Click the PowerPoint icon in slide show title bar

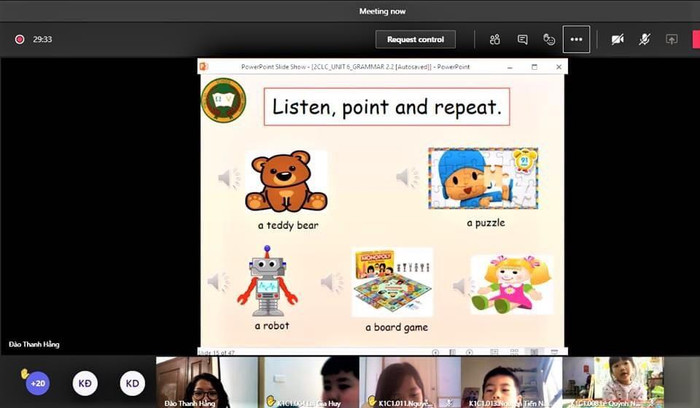205,66
